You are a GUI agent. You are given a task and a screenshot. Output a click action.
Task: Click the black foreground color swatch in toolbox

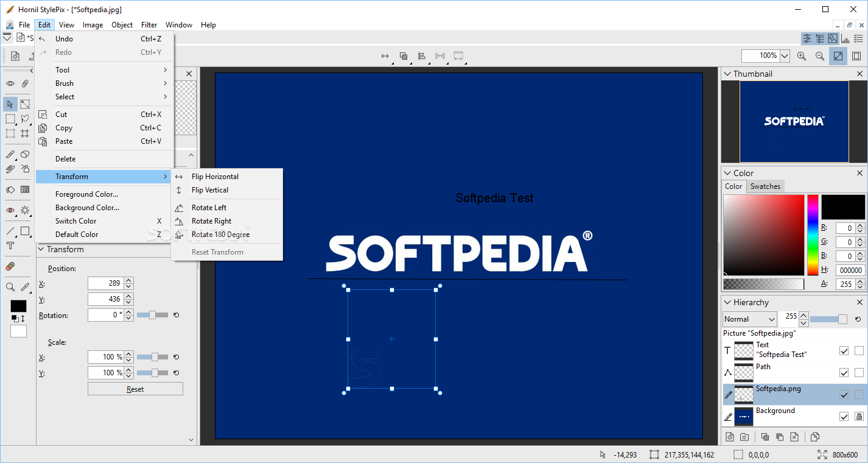(x=18, y=306)
